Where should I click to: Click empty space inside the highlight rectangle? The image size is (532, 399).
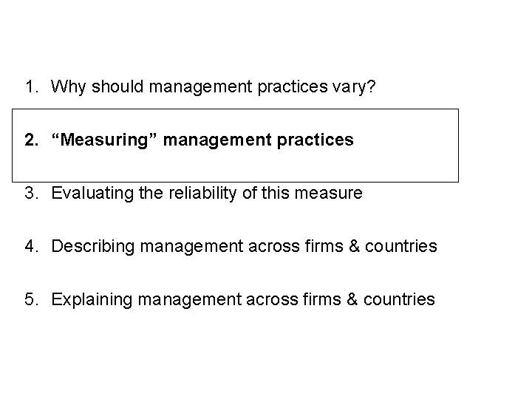point(407,163)
